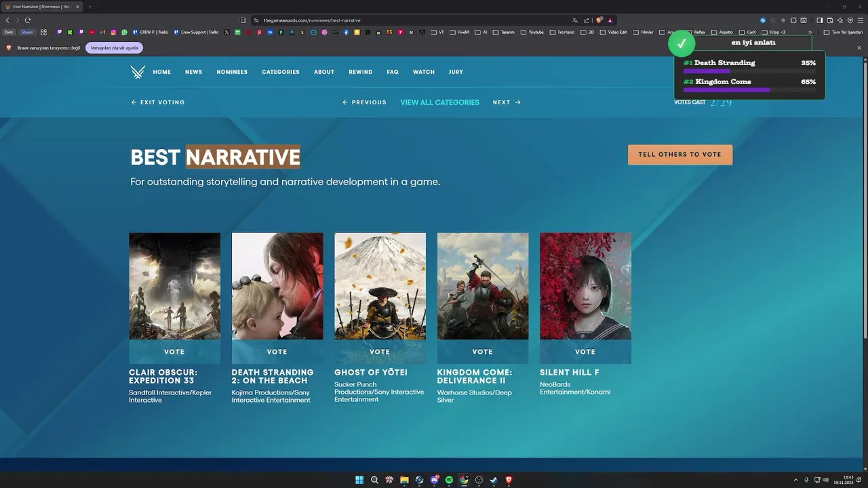Open Brave Shields lion icon

point(599,20)
